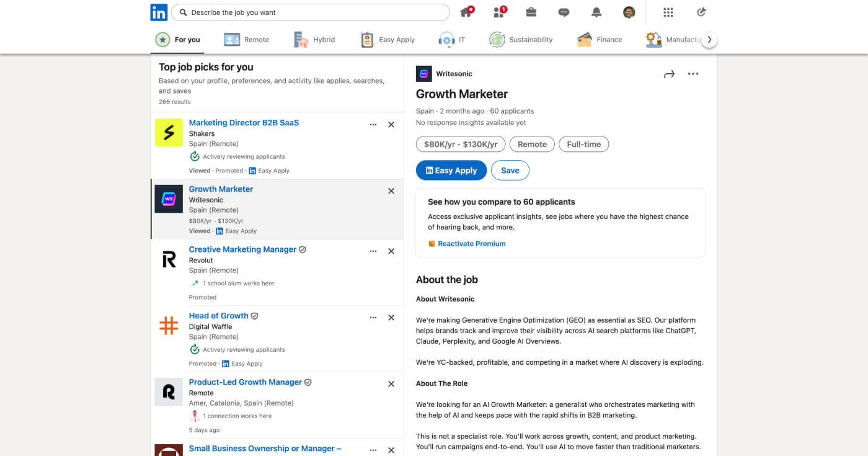Select the Finance jobs category
Screen dimensions: 868x456
click(599, 39)
